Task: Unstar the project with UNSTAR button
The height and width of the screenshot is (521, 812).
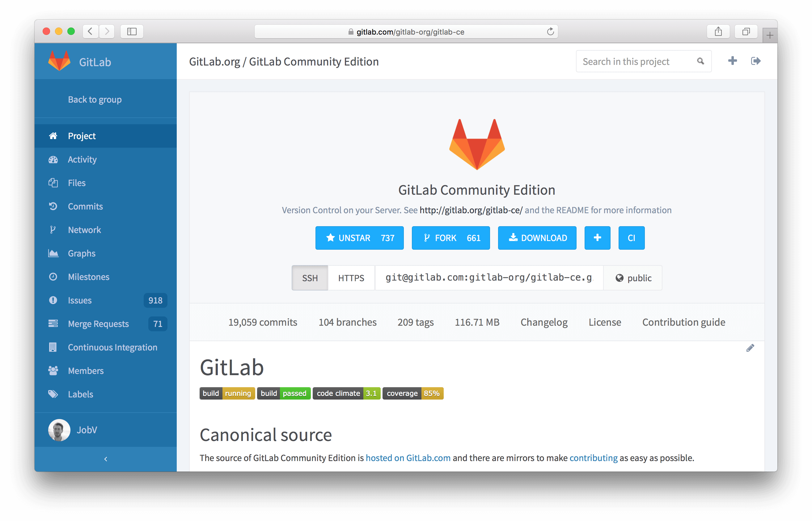Action: tap(360, 238)
